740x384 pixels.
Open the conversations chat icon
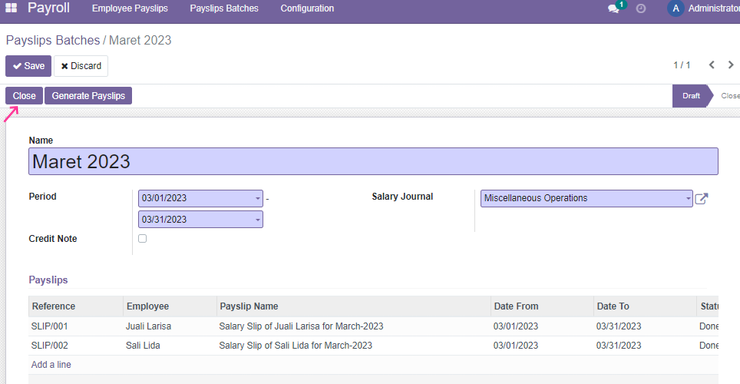coord(613,8)
